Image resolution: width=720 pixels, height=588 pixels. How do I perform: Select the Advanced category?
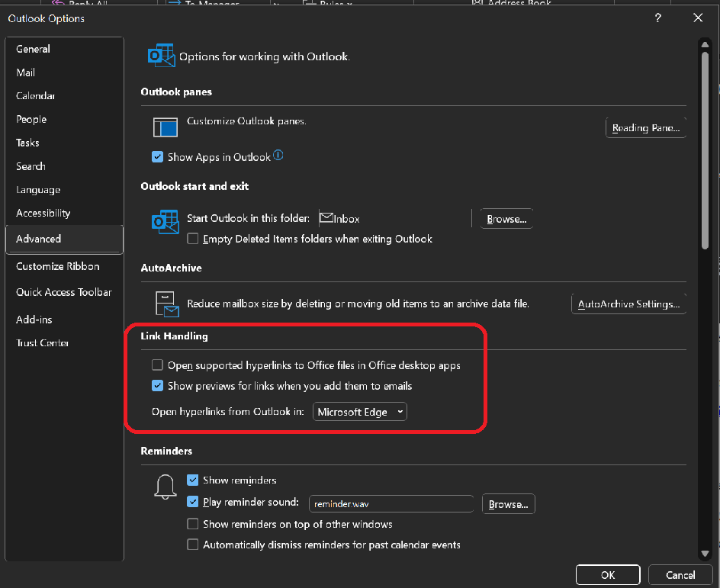(x=64, y=239)
